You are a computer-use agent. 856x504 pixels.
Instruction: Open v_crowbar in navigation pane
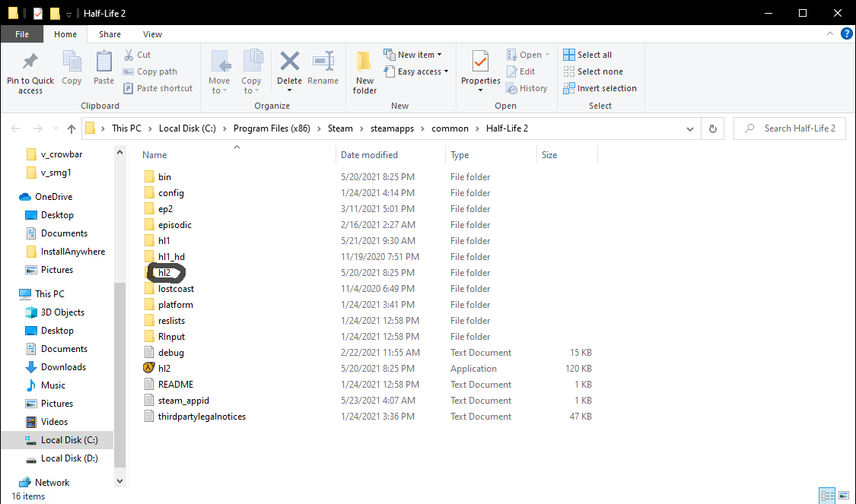pos(61,154)
